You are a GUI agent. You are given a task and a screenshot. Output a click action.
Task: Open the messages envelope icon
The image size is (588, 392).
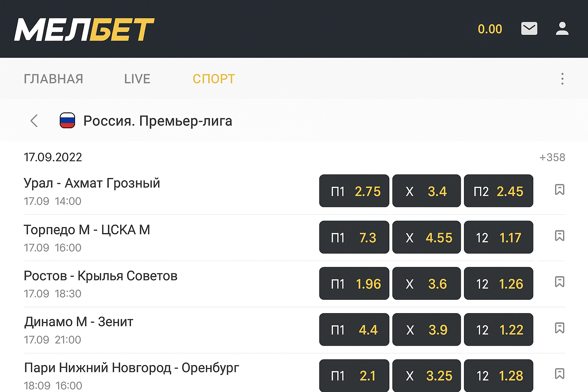click(x=529, y=29)
